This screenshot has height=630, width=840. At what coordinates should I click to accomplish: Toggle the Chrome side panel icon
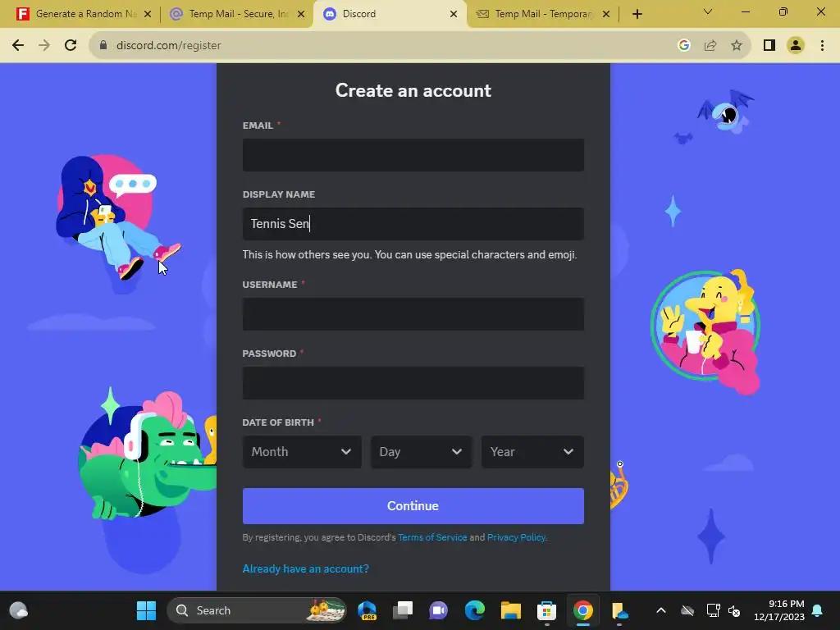coord(769,46)
